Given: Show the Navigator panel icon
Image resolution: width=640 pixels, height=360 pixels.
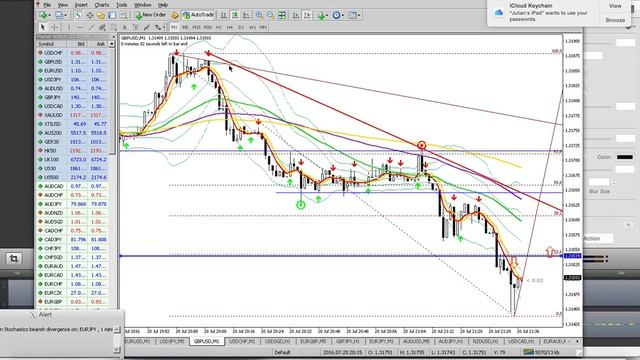Looking at the screenshot, I should coord(100,15).
